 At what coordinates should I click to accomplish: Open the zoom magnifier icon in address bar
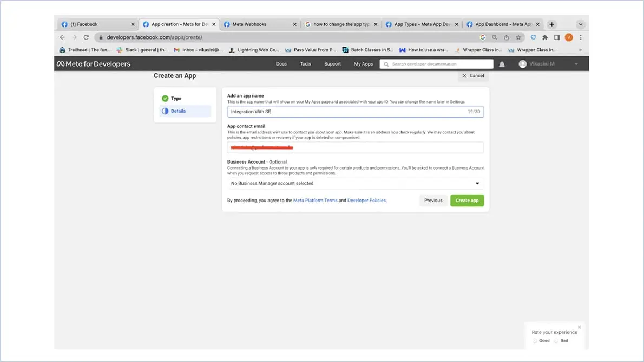click(495, 37)
